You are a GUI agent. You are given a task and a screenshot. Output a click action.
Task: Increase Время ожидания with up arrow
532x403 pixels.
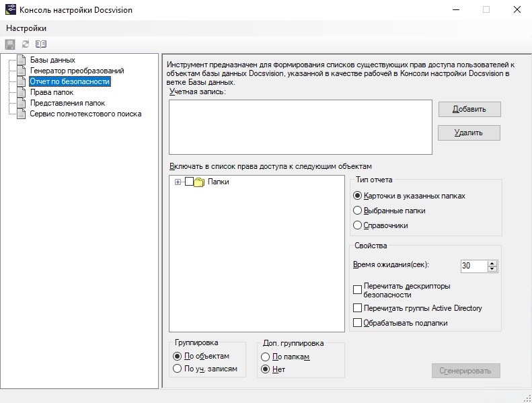coord(492,263)
